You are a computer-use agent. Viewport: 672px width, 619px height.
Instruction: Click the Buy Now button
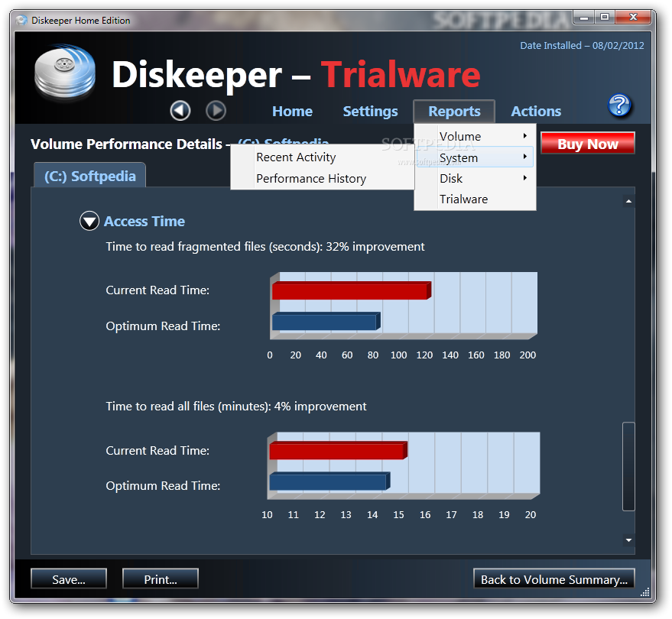click(x=588, y=143)
